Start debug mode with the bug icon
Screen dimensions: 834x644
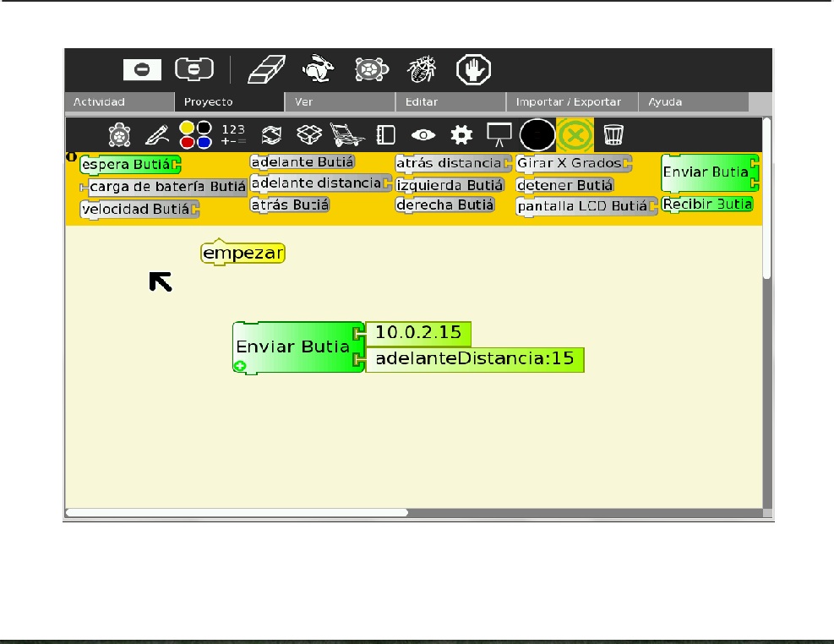[422, 69]
